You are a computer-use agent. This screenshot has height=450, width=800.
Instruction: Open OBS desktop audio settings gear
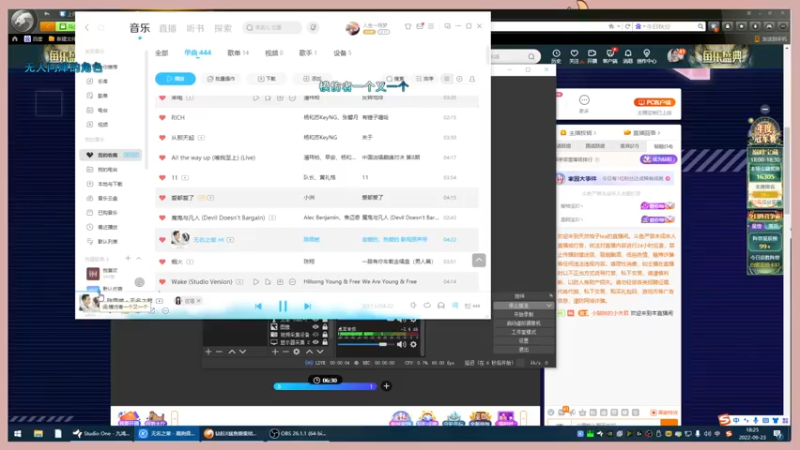[x=414, y=344]
